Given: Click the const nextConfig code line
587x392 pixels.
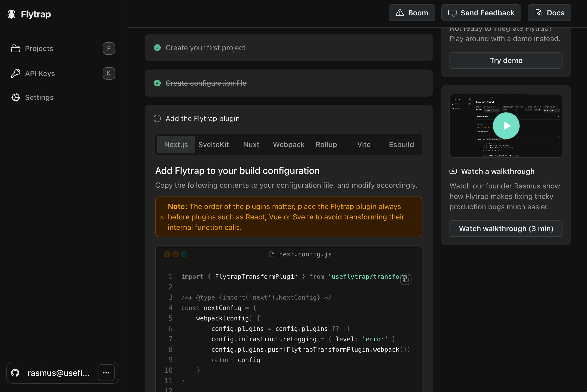Looking at the screenshot, I should (219, 308).
